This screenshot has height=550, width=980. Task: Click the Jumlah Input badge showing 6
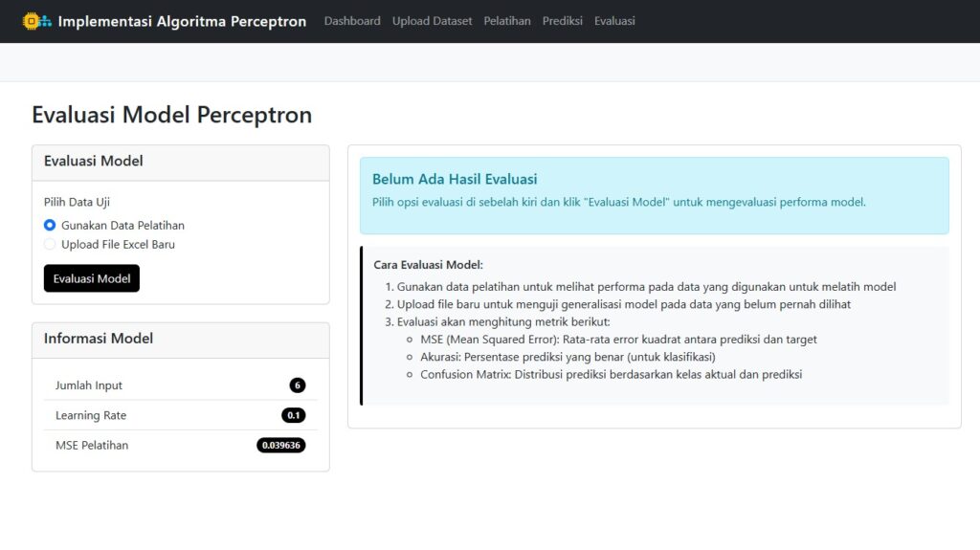pos(298,385)
